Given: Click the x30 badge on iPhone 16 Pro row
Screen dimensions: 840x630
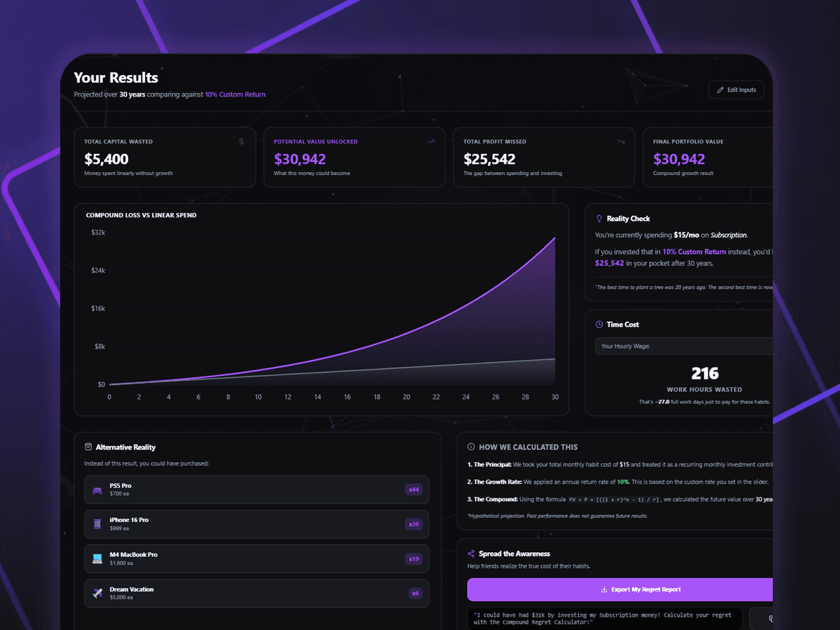Looking at the screenshot, I should [414, 524].
